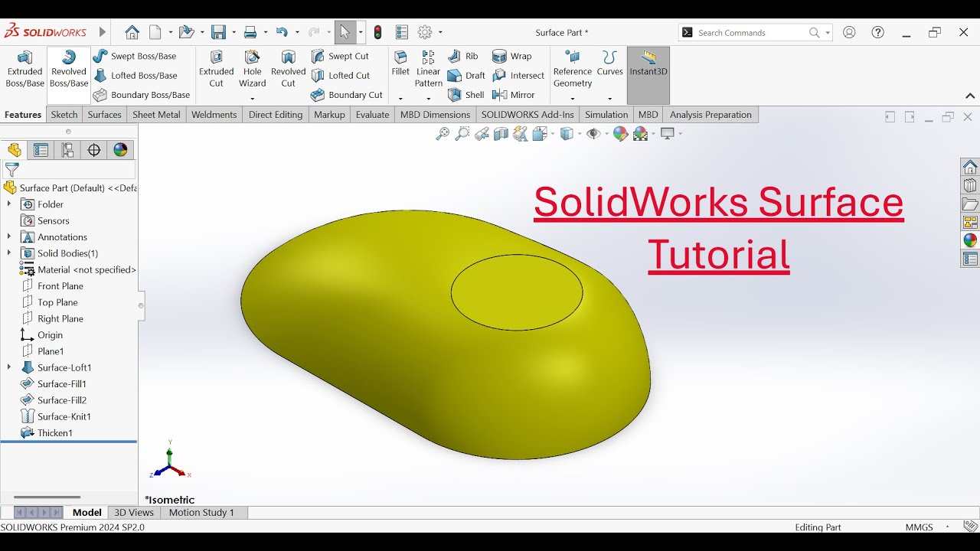Open the DimXpertManager tab
This screenshot has height=551, width=980.
[94, 150]
